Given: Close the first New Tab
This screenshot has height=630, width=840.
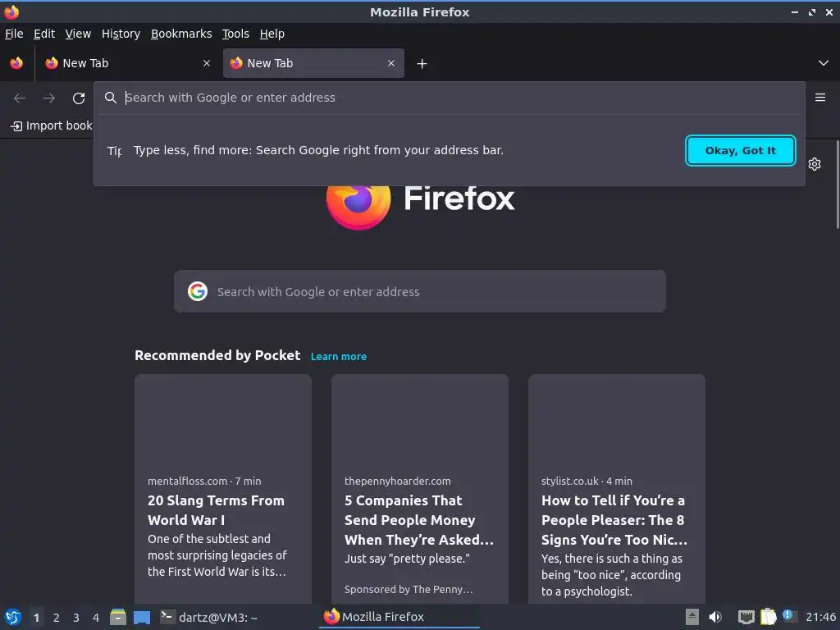Looking at the screenshot, I should tap(207, 63).
